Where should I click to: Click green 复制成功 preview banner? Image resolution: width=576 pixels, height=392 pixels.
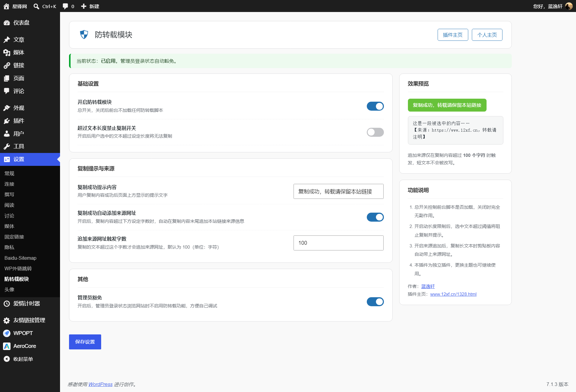point(447,105)
